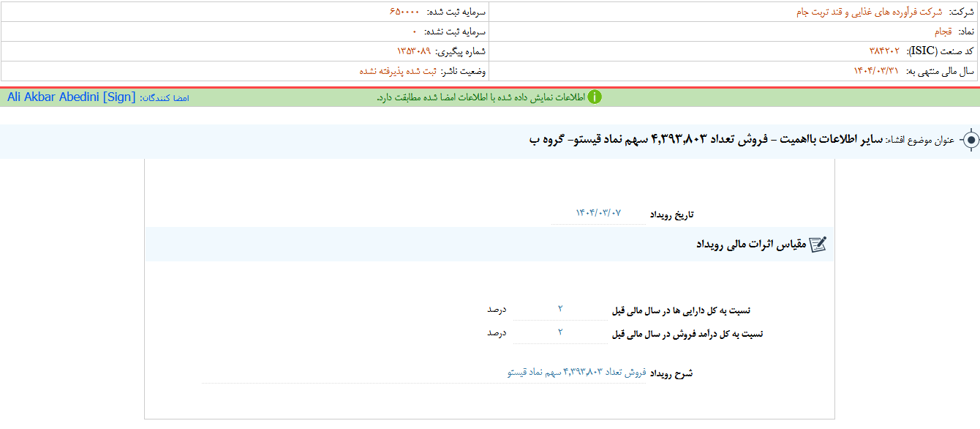Click the assets ratio percentage value field

[560, 310]
